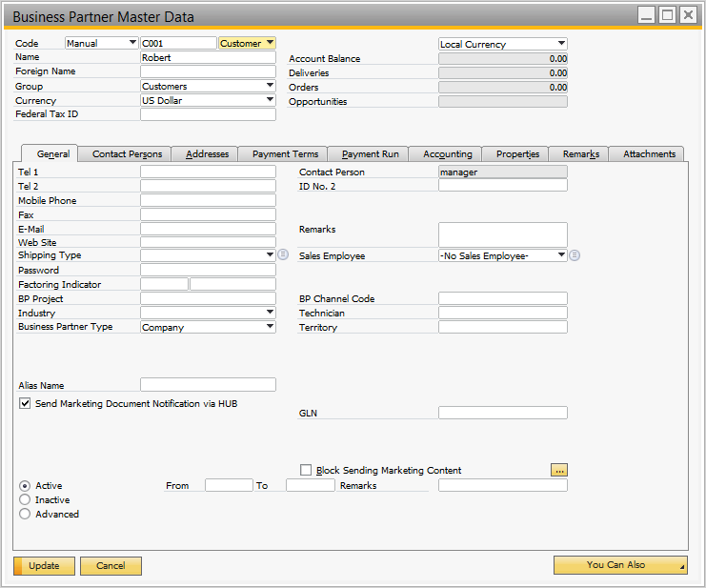Select the Inactive radio button
Screen dimensions: 706x588
(25, 500)
